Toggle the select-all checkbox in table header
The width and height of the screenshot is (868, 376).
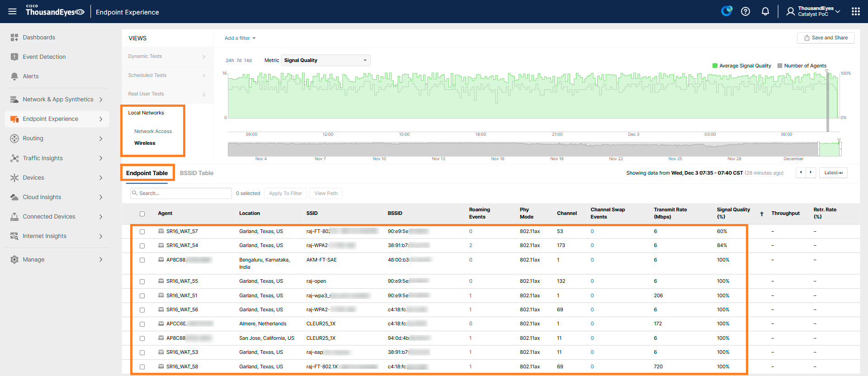coord(142,214)
